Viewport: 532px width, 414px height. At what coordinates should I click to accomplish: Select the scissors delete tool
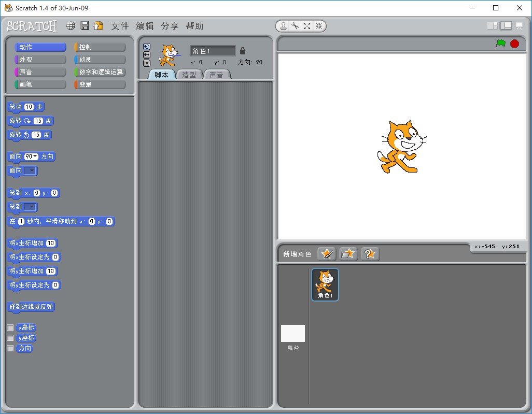pyautogui.click(x=295, y=26)
